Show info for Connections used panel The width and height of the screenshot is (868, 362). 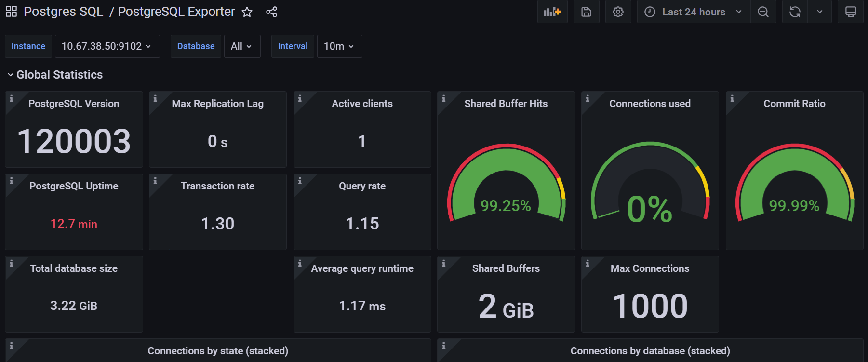click(588, 98)
